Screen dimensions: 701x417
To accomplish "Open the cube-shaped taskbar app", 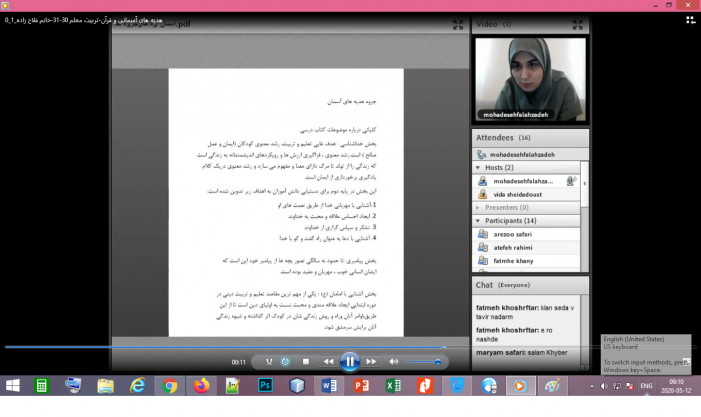I will [297, 386].
